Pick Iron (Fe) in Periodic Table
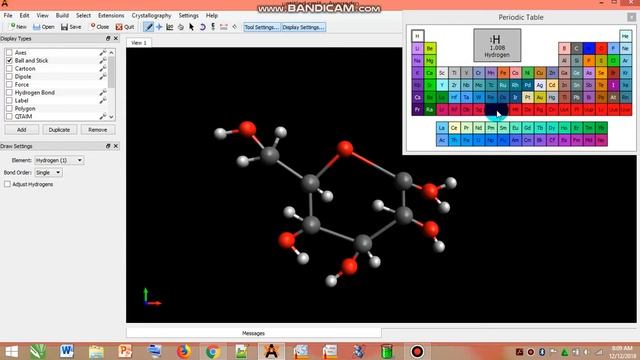This screenshot has height=360, width=640. coord(503,73)
